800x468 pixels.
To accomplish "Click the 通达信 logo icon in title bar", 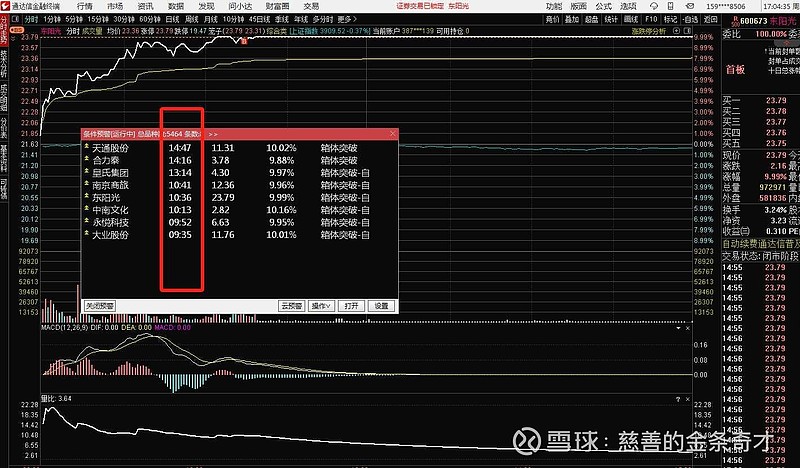I will [6, 6].
